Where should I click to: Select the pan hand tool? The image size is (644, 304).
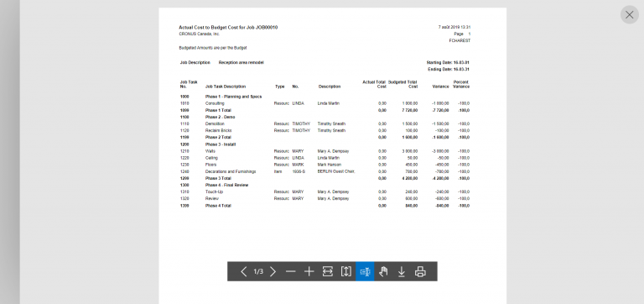pyautogui.click(x=383, y=271)
